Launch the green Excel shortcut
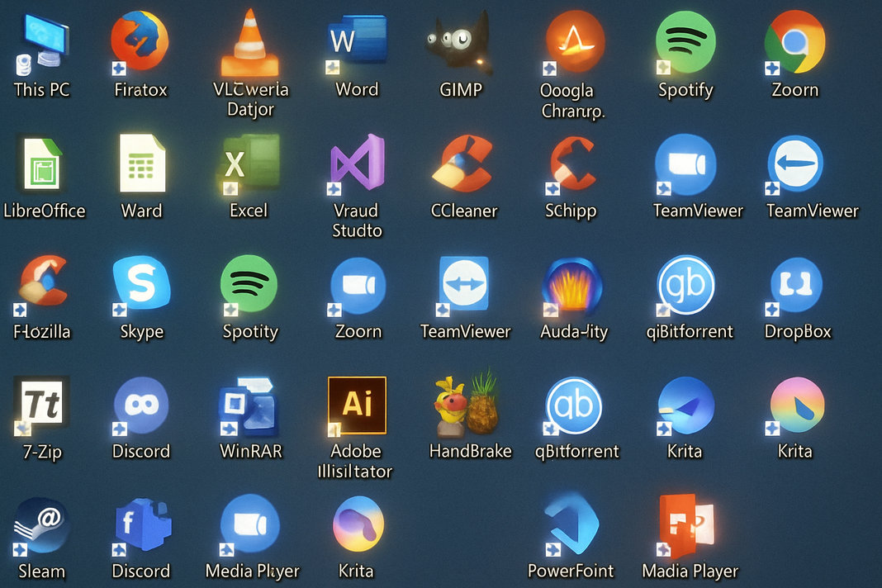Image resolution: width=882 pixels, height=588 pixels. 249,164
